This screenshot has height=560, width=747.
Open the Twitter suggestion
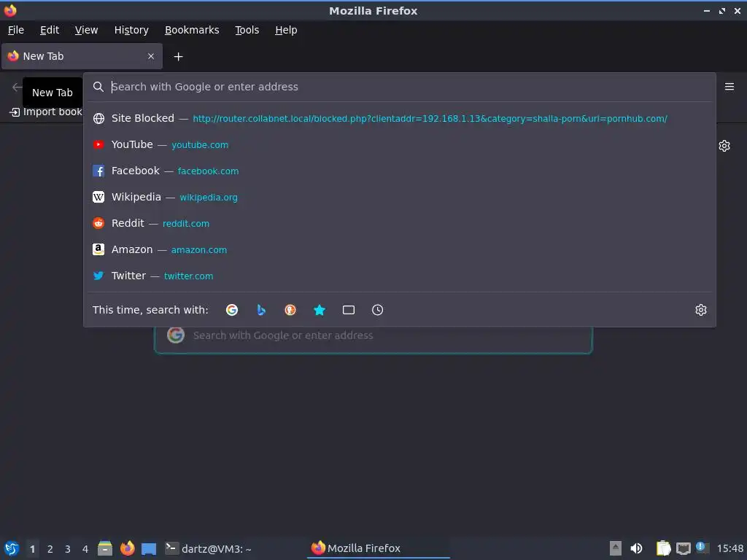click(x=399, y=275)
